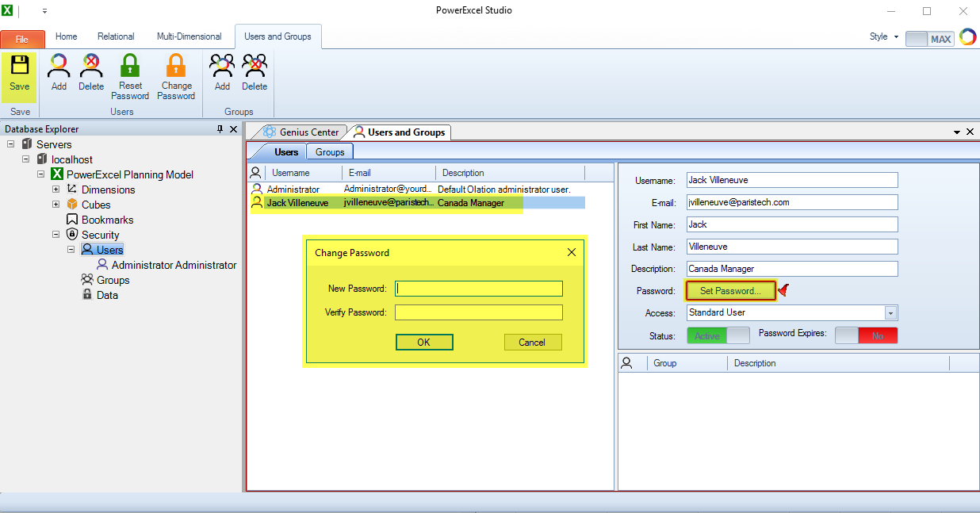Toggle the MAX switch
The width and height of the screenshot is (980, 513).
[929, 38]
